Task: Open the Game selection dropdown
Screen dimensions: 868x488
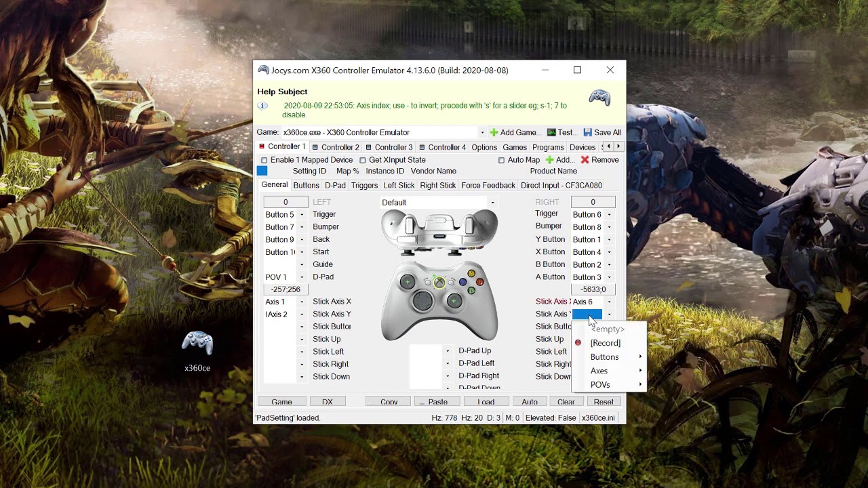Action: click(482, 132)
